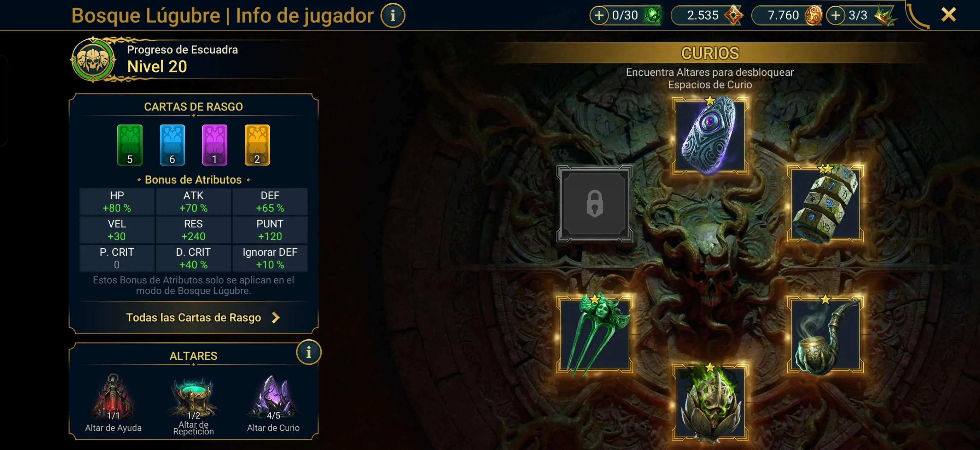Tap the locked curio slot
Viewport: 980px width, 450px height.
click(595, 204)
